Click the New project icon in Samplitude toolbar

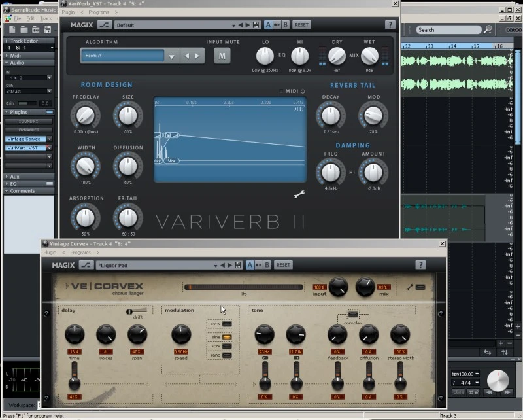click(x=12, y=29)
